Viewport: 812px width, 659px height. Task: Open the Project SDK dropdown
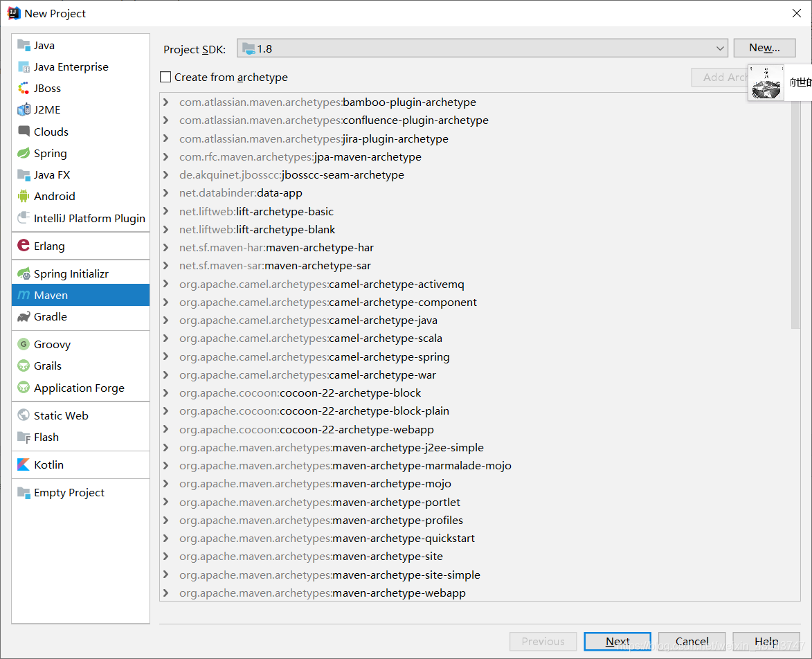pyautogui.click(x=482, y=48)
